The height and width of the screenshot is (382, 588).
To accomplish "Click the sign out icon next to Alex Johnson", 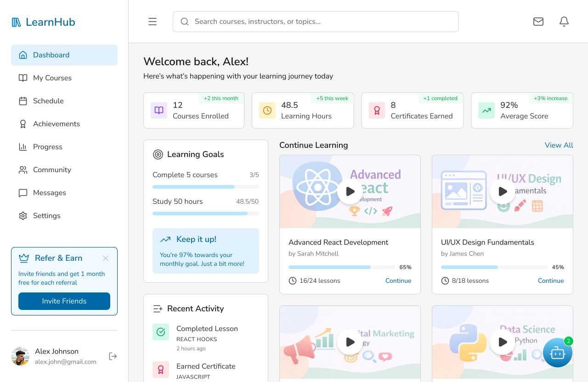I will tap(113, 356).
